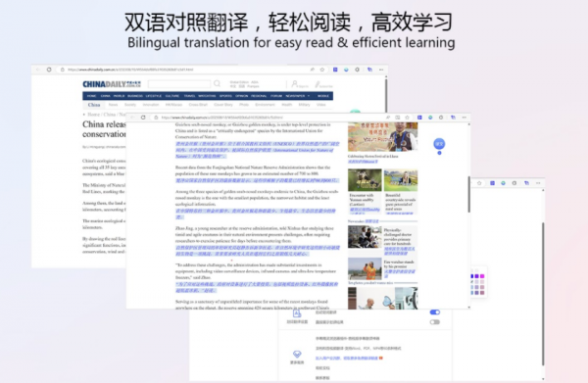Open the three-dot menu of the back-left window
588x383 pixels.
tap(381, 70)
